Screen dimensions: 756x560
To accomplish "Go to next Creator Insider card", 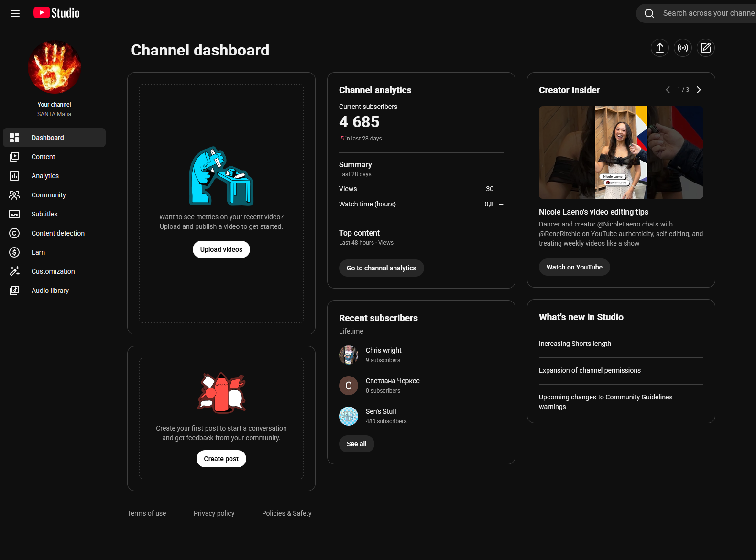I will tap(699, 90).
